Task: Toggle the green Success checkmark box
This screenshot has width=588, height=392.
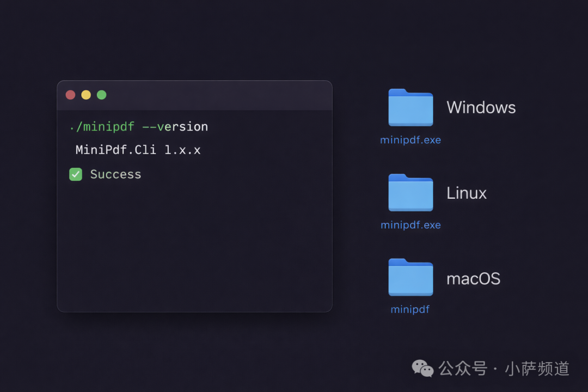Action: [x=76, y=174]
